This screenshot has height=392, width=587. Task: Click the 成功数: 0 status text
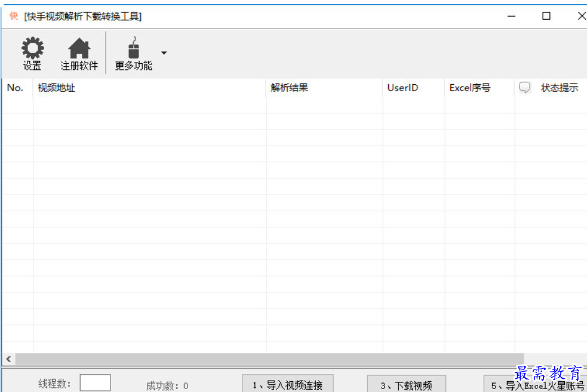167,385
